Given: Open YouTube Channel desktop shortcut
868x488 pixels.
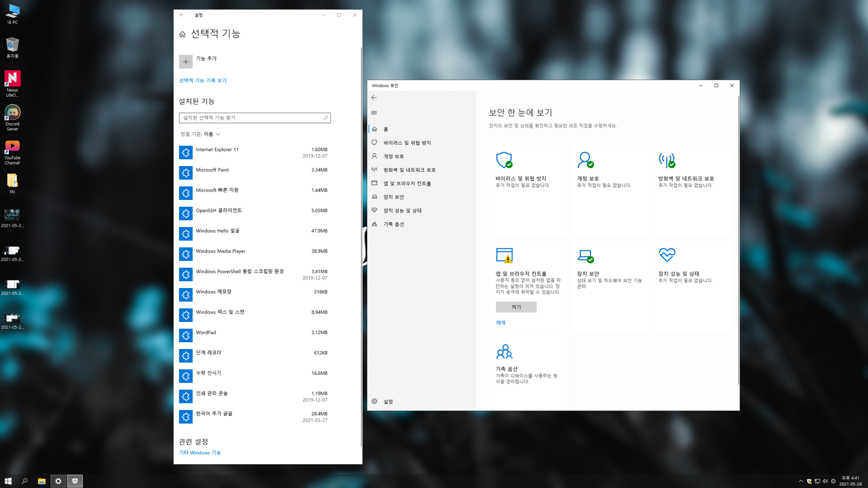Looking at the screenshot, I should pos(12,152).
